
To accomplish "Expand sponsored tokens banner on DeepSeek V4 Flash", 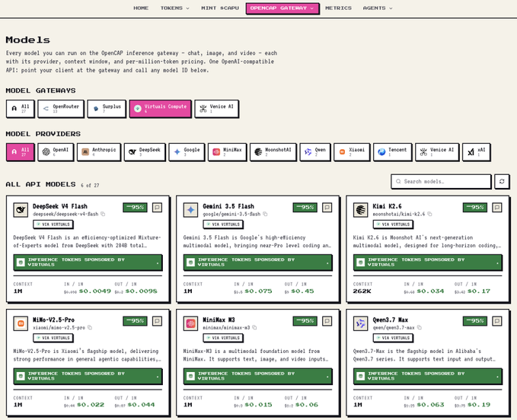I will [x=88, y=262].
